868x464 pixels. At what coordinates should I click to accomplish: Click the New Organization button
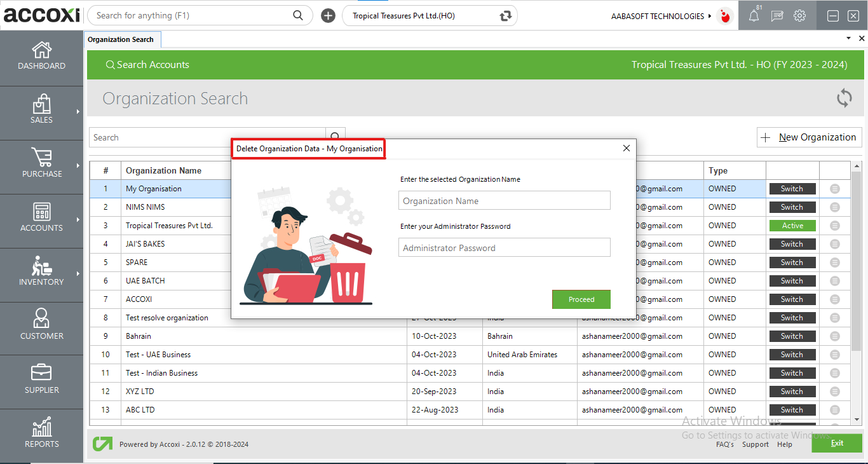tap(809, 137)
